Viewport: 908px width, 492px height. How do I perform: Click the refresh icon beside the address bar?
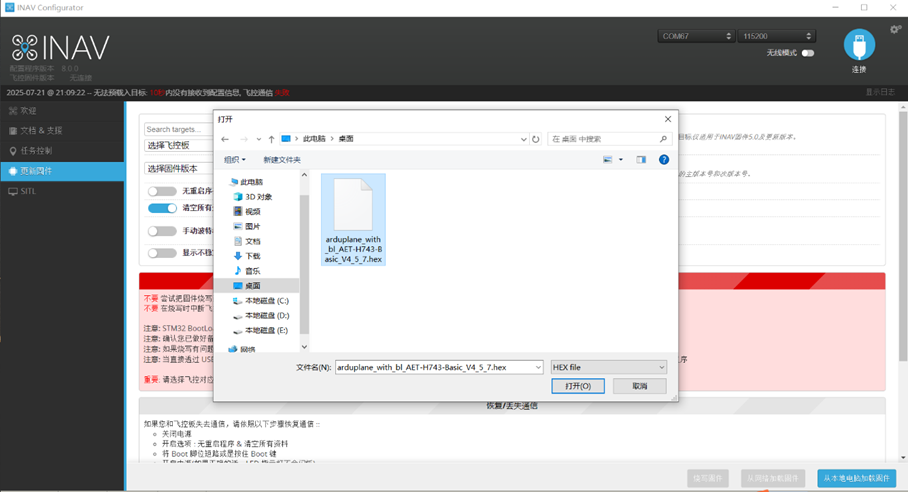point(536,139)
